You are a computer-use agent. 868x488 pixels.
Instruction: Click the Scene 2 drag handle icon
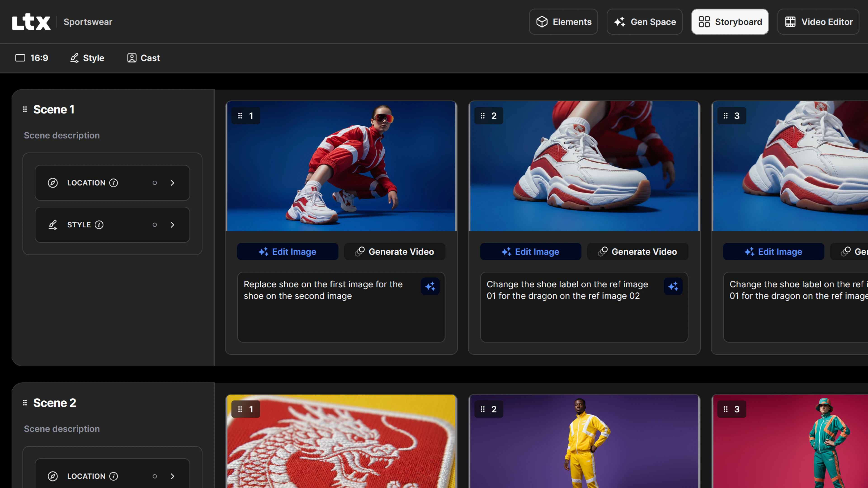coord(25,403)
